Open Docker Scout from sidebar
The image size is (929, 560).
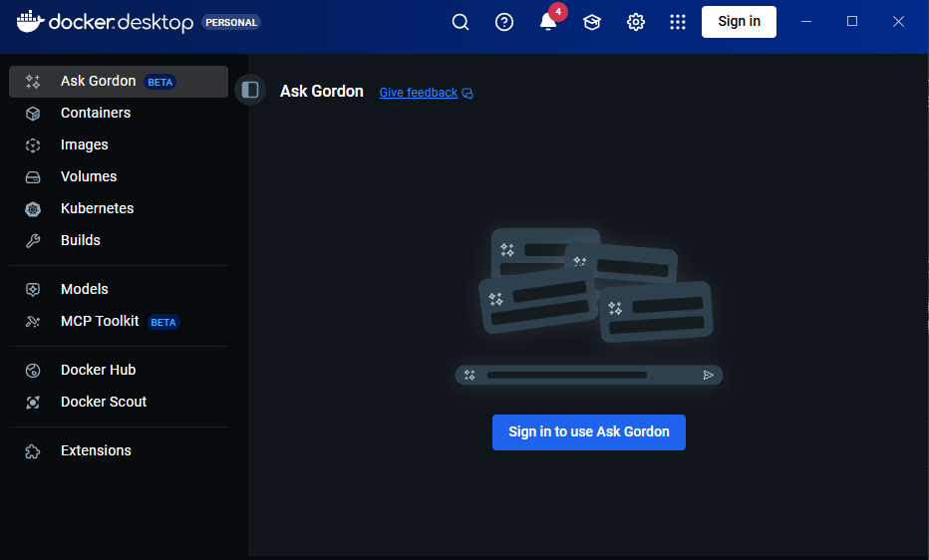(x=104, y=402)
